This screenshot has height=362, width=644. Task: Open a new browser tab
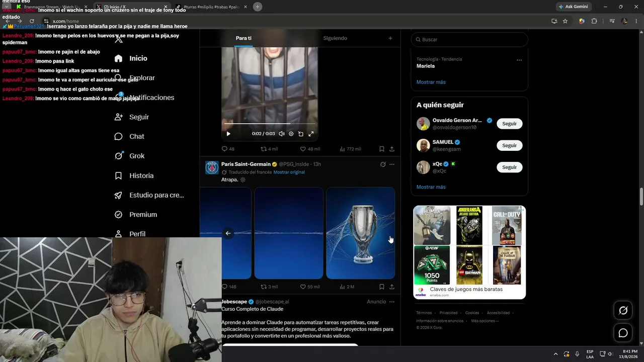pos(257,7)
